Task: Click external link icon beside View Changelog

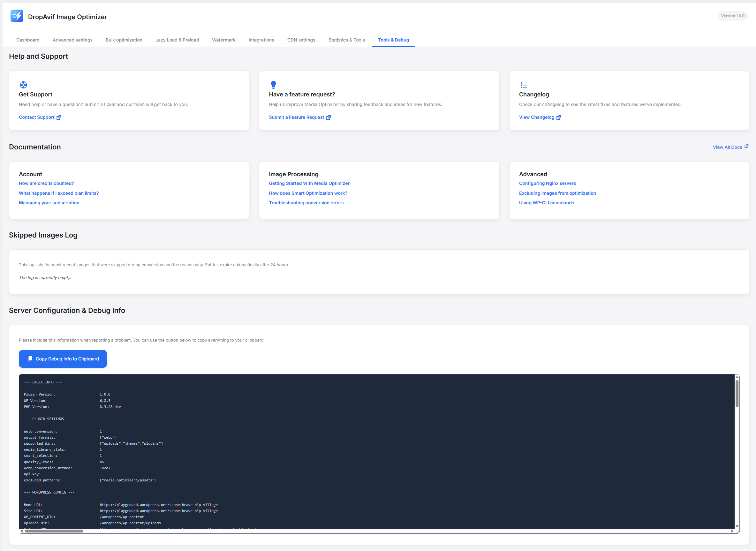Action: click(x=559, y=117)
